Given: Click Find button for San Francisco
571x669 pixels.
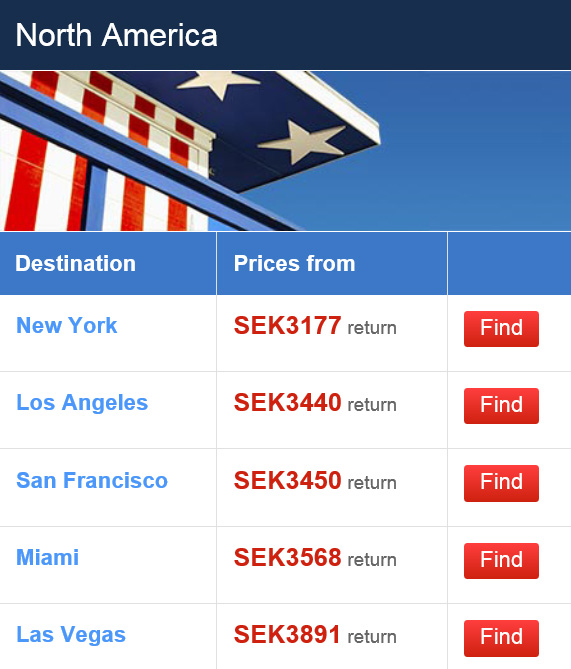Looking at the screenshot, I should click(x=501, y=483).
